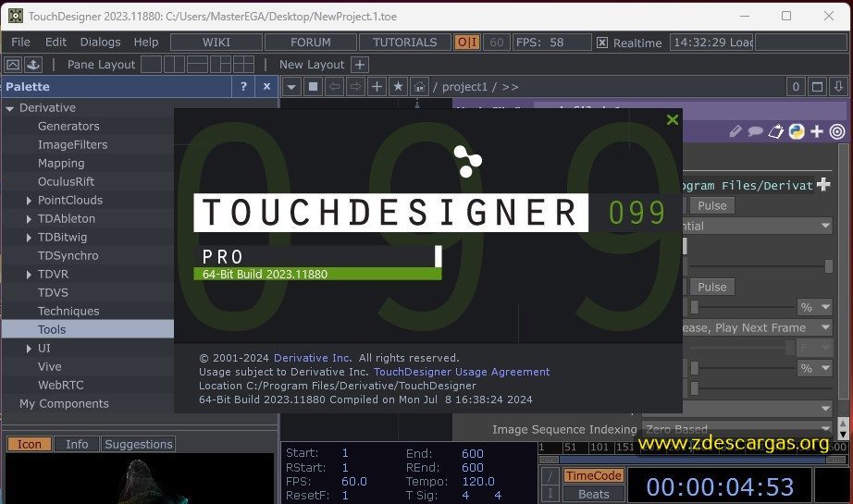Go back with left arrow in pane bar
This screenshot has height=504, width=853.
point(334,87)
